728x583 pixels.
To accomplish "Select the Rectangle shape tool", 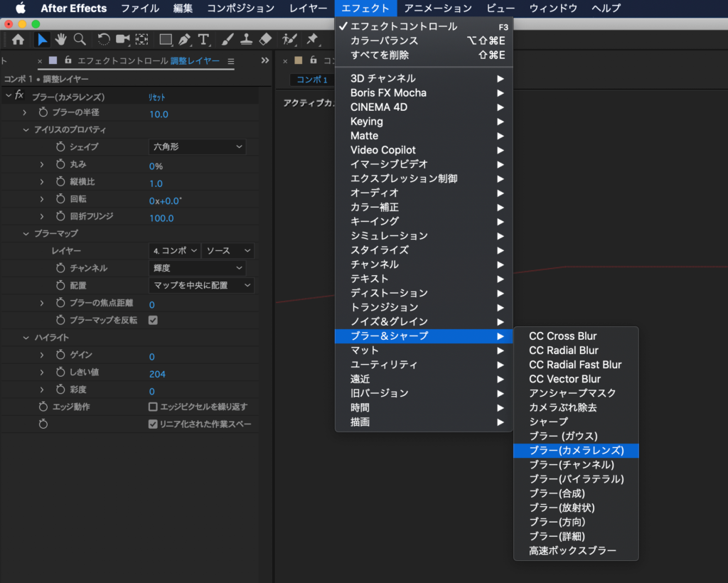I will tap(166, 40).
